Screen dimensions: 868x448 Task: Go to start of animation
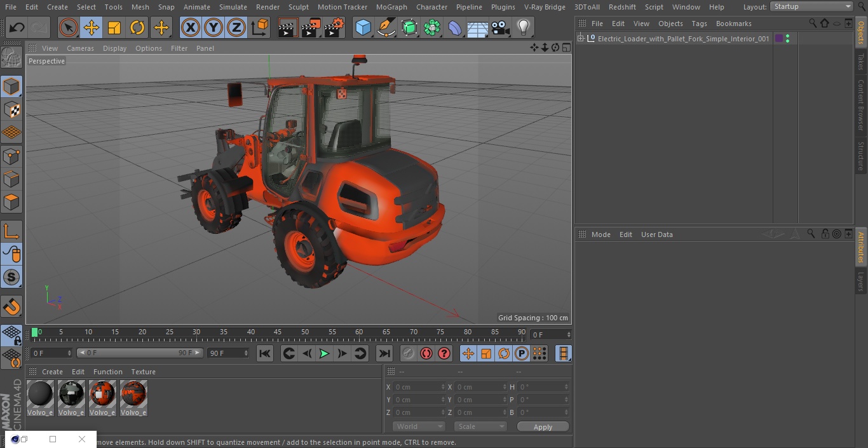point(265,353)
